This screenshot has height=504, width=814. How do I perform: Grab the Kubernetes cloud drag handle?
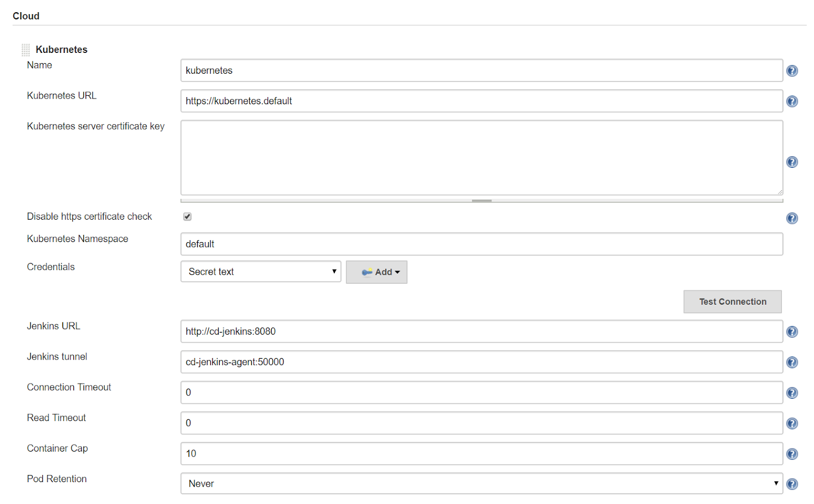tap(25, 50)
